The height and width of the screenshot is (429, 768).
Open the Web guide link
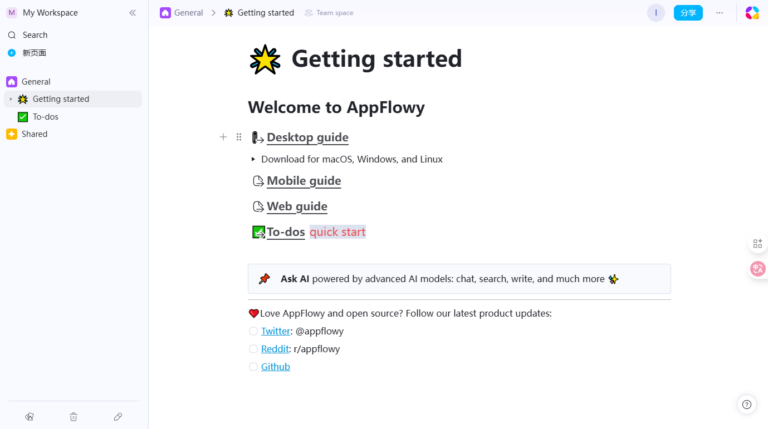pos(297,206)
